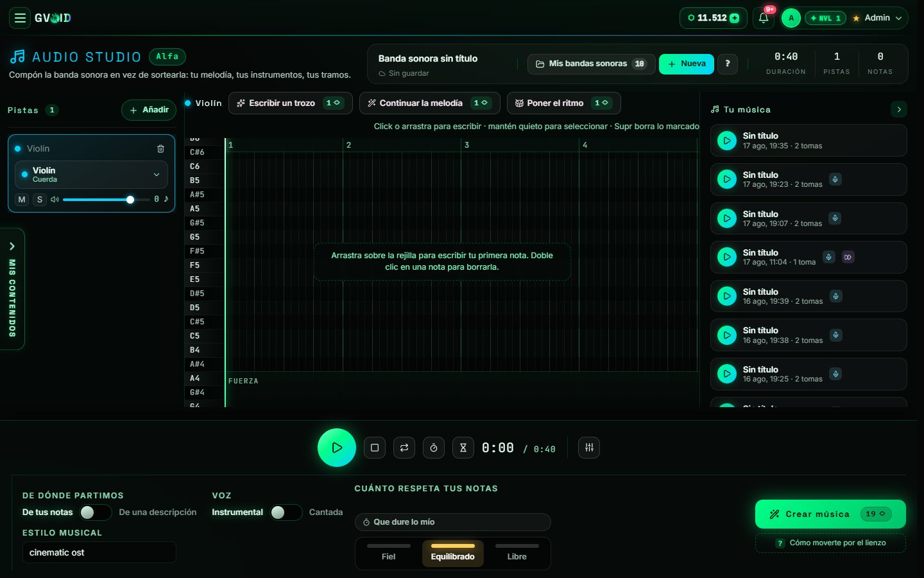Expand the Admin user menu

(877, 18)
